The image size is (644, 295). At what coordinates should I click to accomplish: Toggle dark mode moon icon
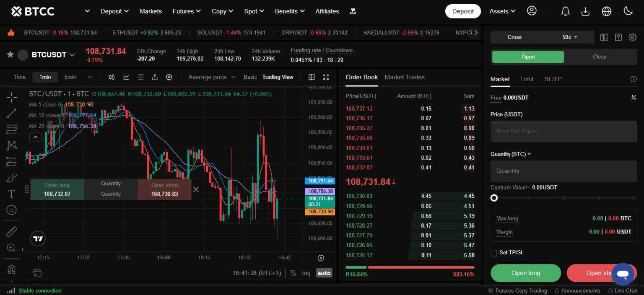[x=628, y=11]
